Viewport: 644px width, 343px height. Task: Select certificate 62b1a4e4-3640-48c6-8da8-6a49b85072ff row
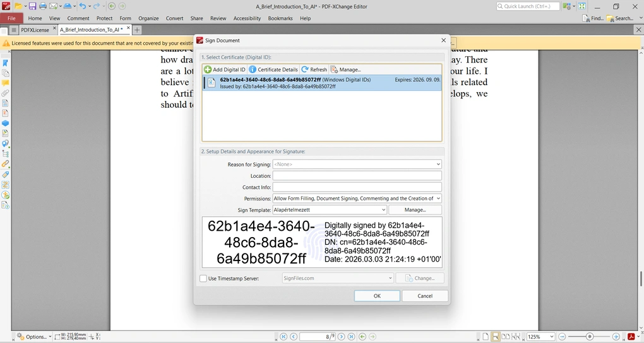point(323,83)
